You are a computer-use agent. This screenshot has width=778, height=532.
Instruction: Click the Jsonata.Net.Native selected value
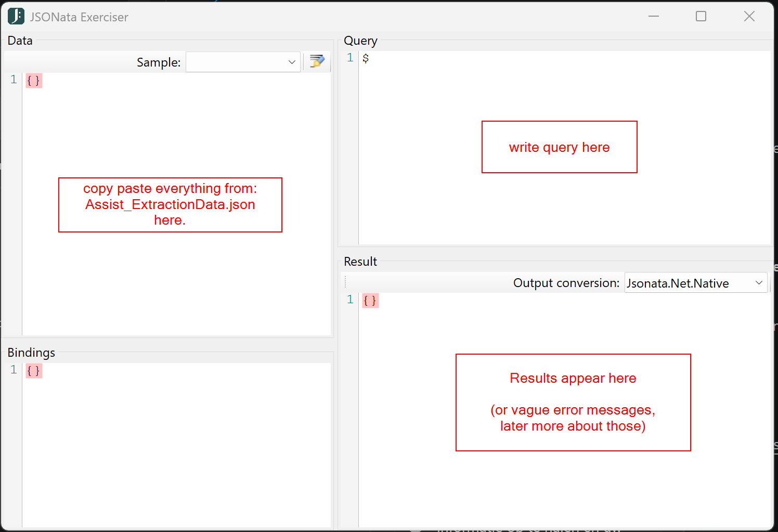tap(678, 283)
